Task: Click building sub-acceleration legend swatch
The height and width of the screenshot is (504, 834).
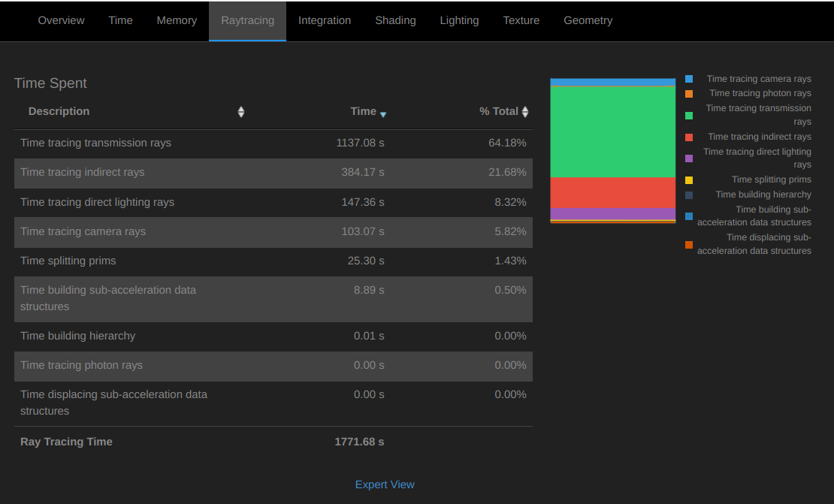Action: pyautogui.click(x=689, y=216)
